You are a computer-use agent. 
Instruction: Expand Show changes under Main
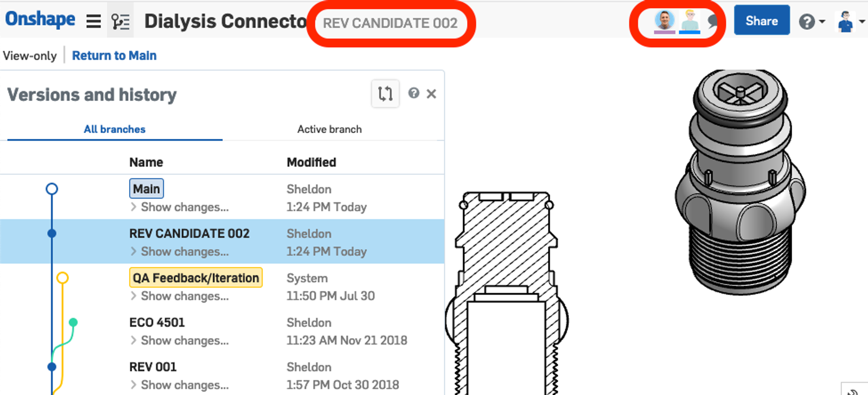pos(180,207)
